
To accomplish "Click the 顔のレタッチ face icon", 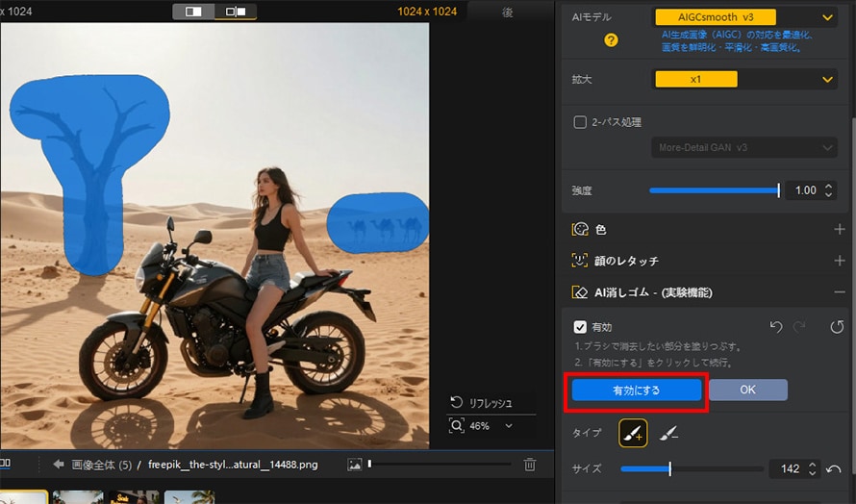I will pyautogui.click(x=580, y=261).
